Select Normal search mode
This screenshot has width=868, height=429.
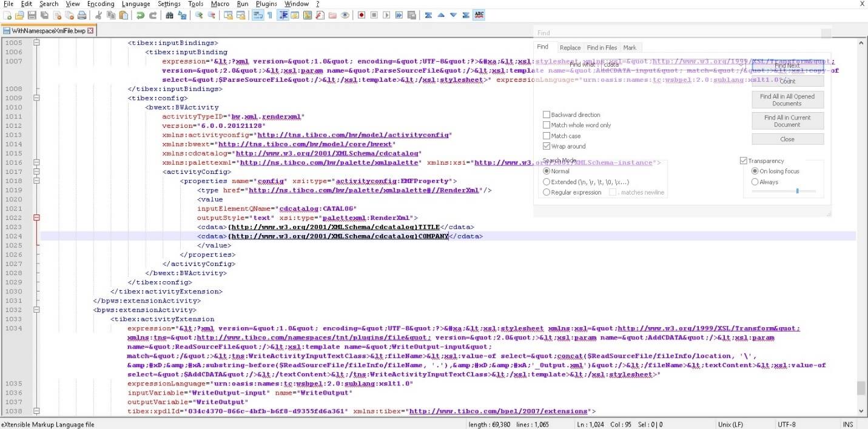click(x=547, y=171)
